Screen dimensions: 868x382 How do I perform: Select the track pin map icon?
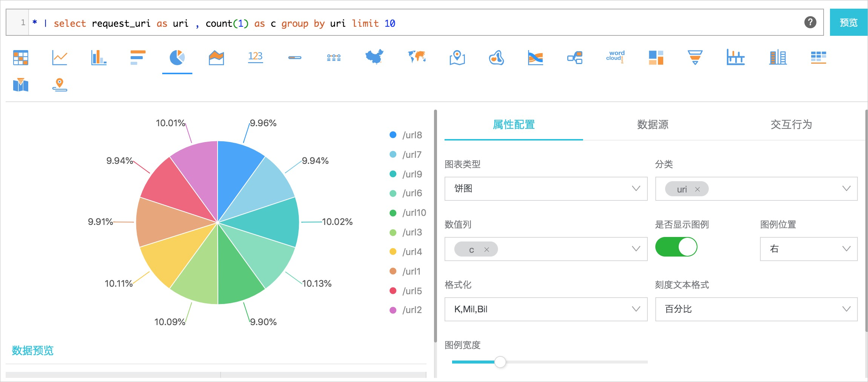59,85
